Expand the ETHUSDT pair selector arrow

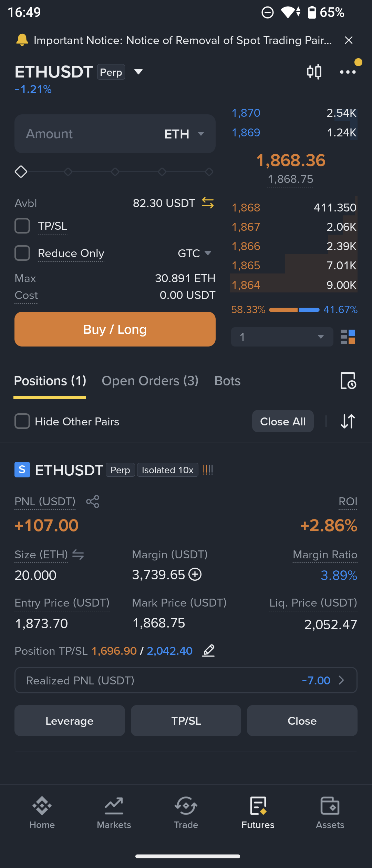tap(138, 72)
